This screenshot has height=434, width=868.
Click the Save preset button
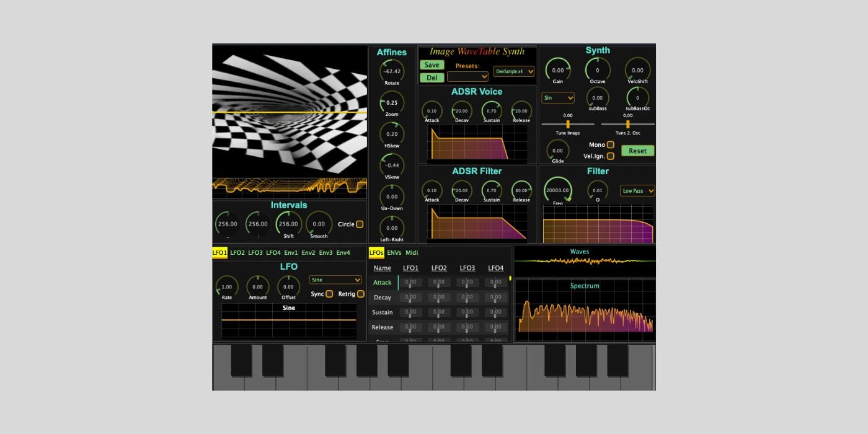[432, 65]
